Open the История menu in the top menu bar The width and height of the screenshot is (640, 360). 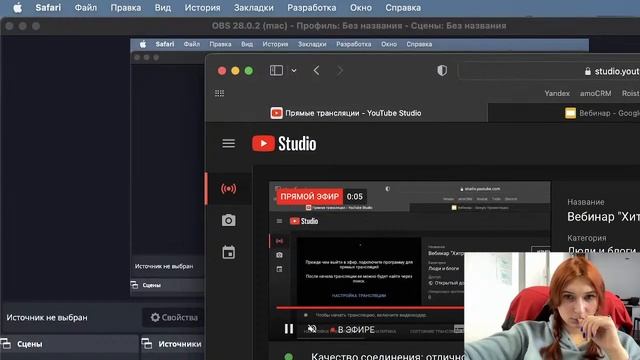pyautogui.click(x=202, y=8)
